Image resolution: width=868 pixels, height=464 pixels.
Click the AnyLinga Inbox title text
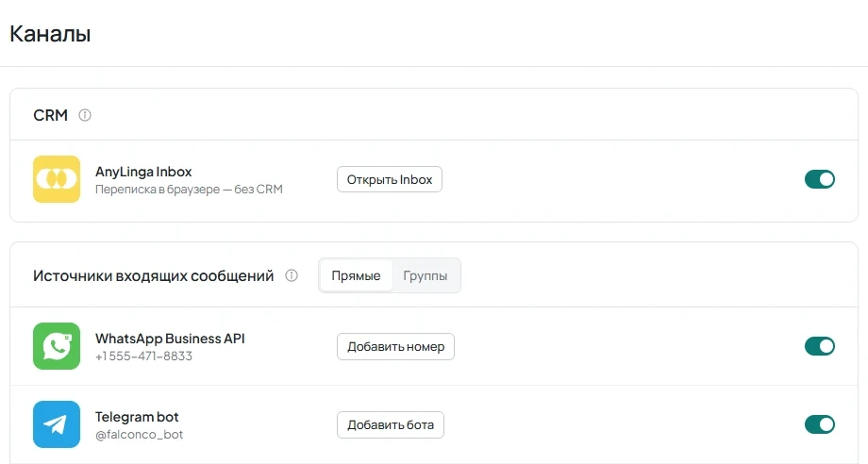143,172
